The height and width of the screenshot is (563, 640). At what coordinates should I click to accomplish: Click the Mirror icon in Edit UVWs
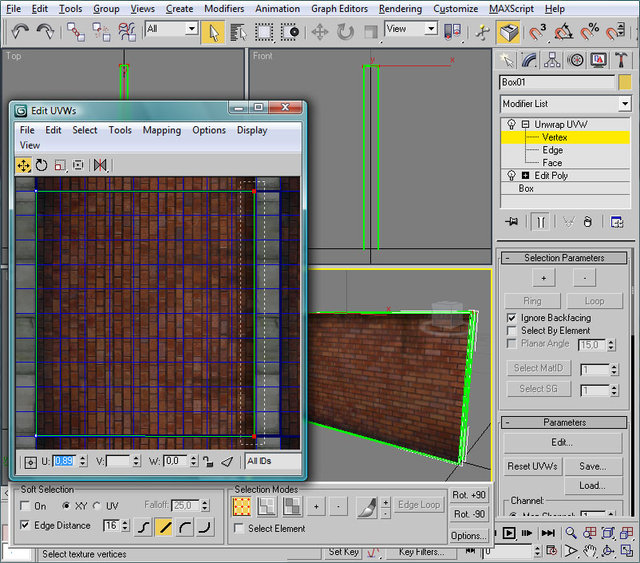[100, 165]
